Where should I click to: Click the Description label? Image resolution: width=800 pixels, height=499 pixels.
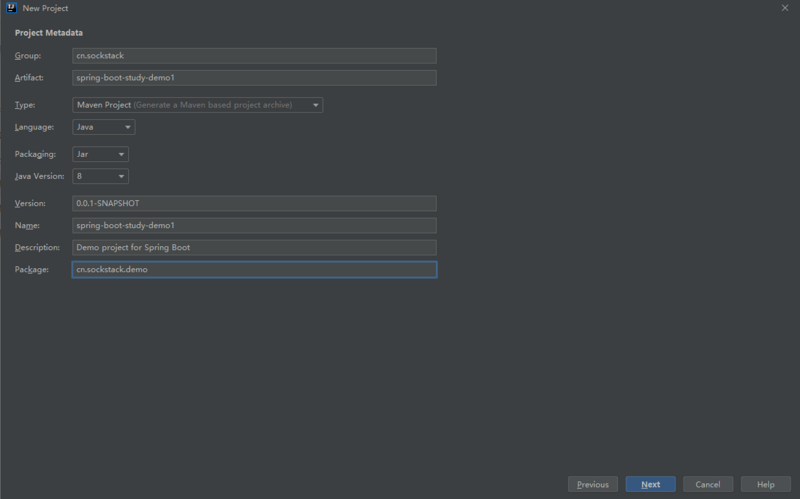(37, 247)
